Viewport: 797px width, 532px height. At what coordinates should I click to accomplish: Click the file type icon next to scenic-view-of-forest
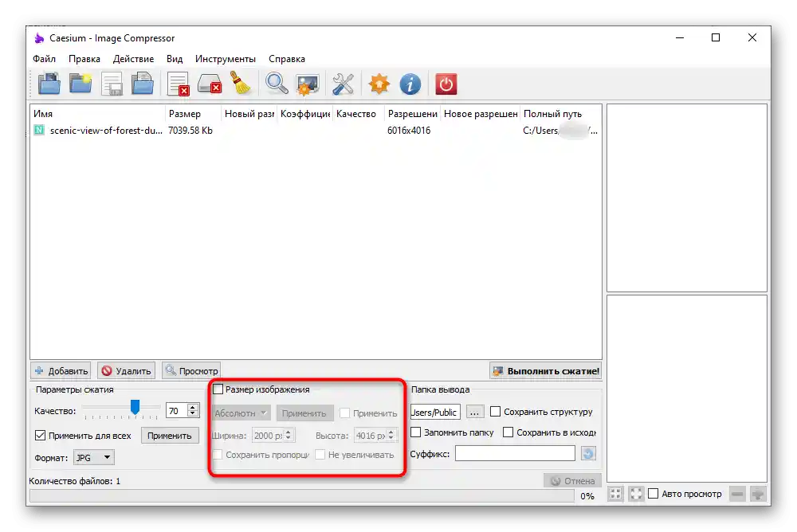39,130
